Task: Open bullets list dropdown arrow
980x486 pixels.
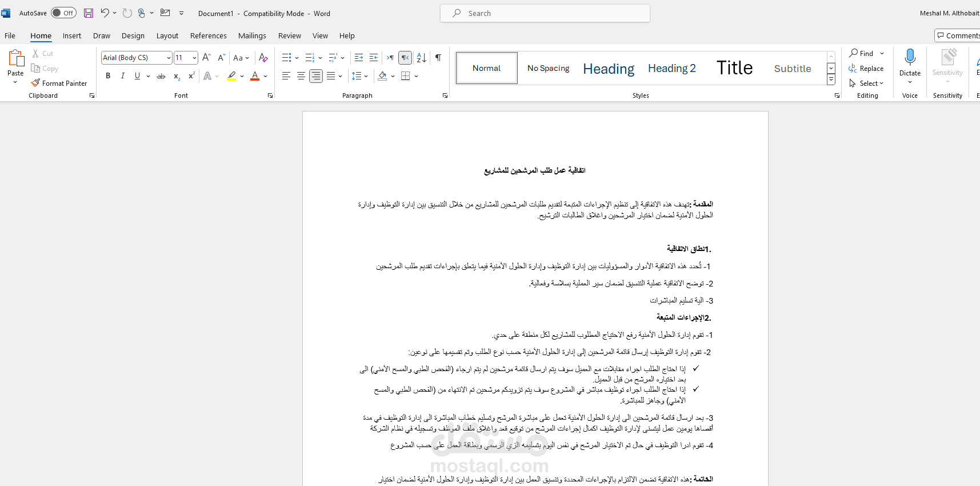Action: tap(297, 58)
